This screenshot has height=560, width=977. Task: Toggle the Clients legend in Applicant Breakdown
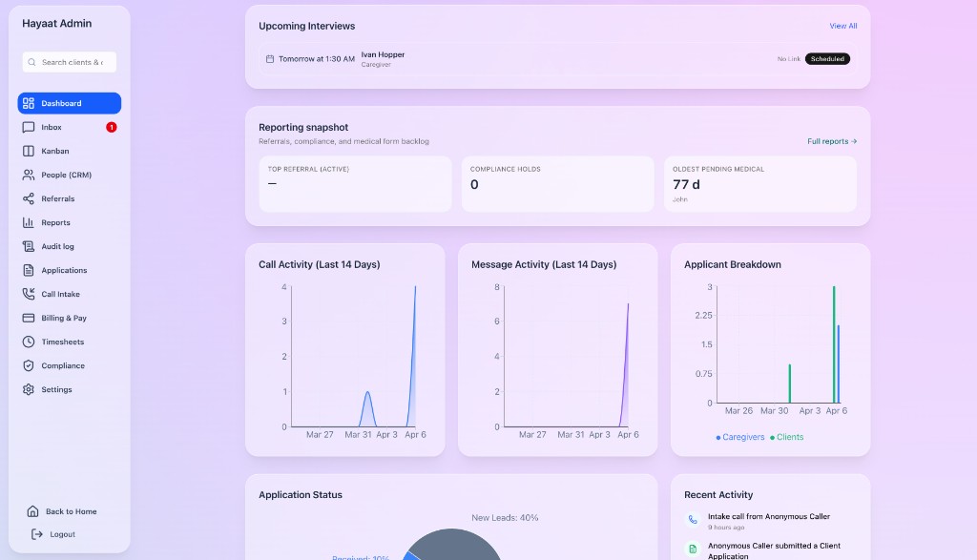pos(786,436)
